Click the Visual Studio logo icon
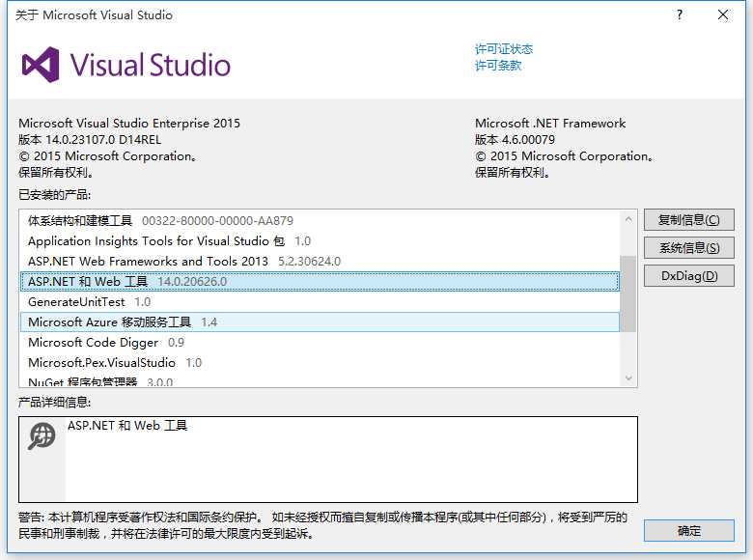This screenshot has height=560, width=753. pos(41,65)
